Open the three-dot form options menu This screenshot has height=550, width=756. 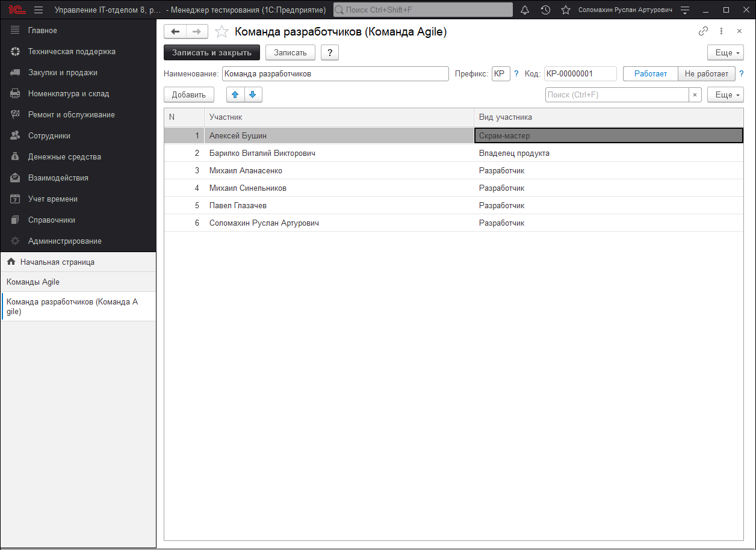pyautogui.click(x=721, y=31)
